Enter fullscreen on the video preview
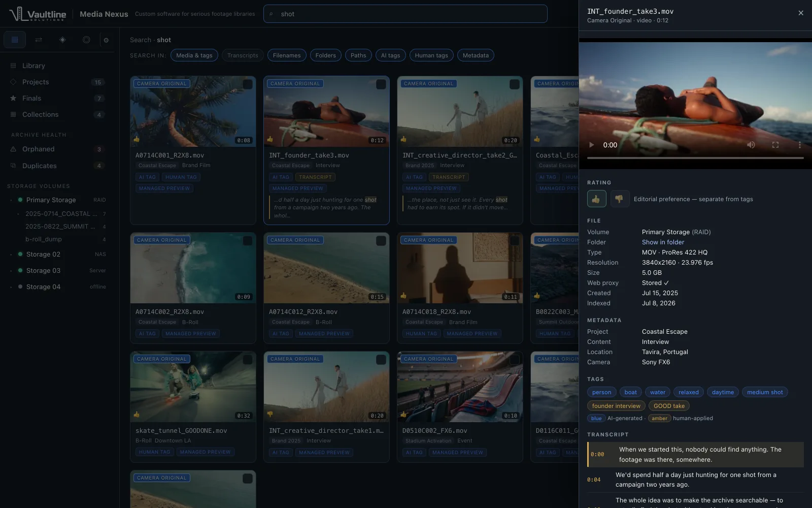Image resolution: width=812 pixels, height=508 pixels. pos(775,145)
